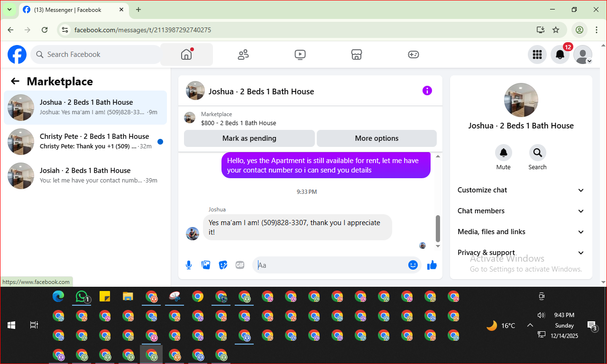Image resolution: width=607 pixels, height=364 pixels.
Task: Attach a photo to the message
Action: pyautogui.click(x=206, y=265)
